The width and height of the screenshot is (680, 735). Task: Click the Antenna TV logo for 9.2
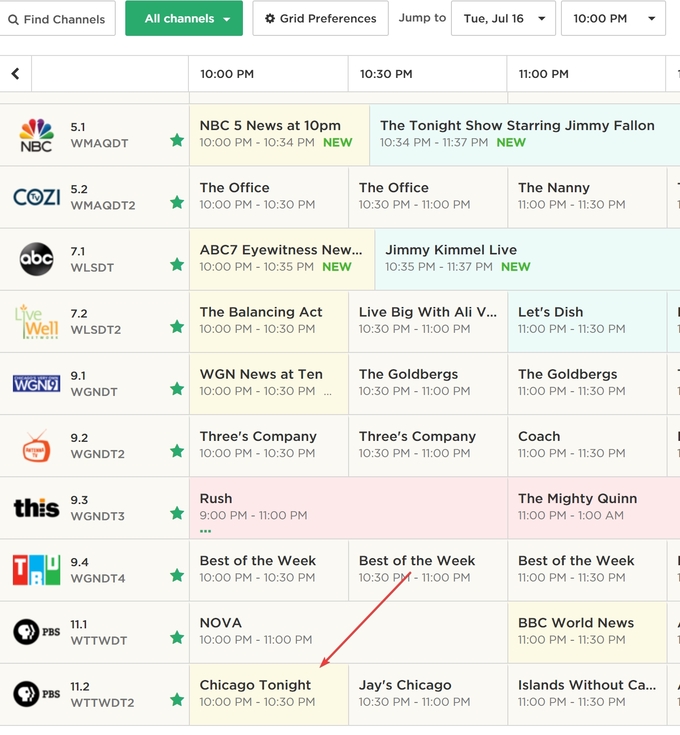pos(37,446)
